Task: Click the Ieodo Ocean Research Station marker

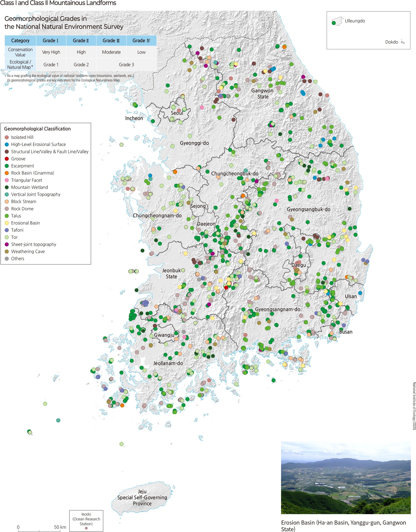Action: 86,528
